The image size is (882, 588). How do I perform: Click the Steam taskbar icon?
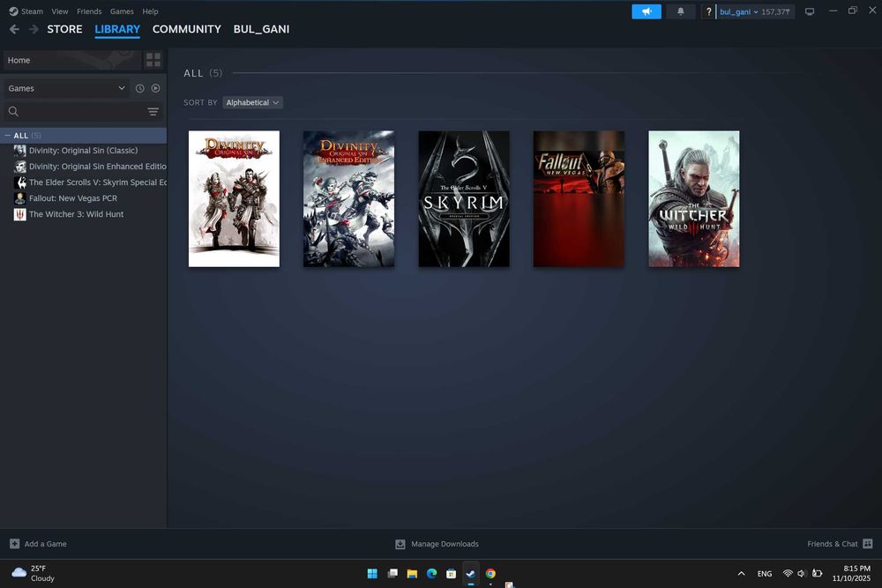[x=471, y=573]
